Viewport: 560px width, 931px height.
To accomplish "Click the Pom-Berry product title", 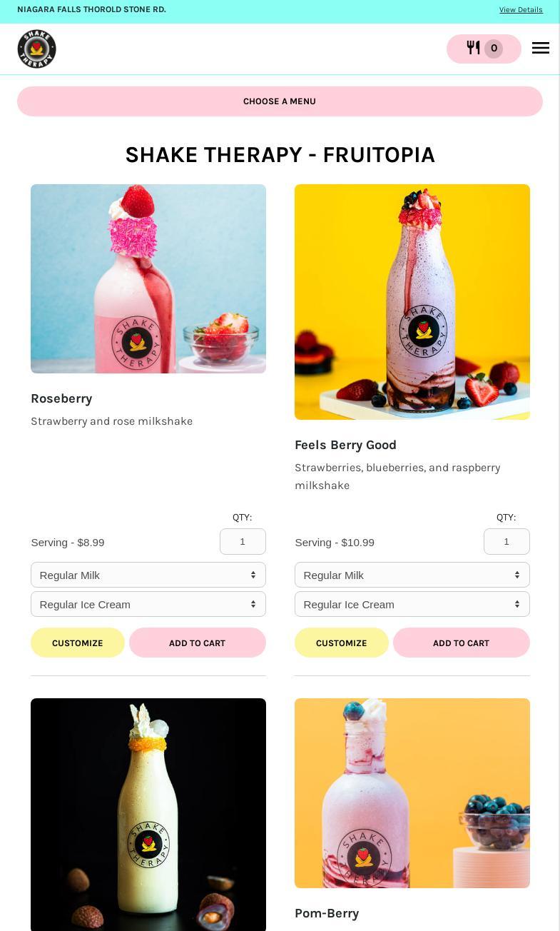I will pos(327,913).
